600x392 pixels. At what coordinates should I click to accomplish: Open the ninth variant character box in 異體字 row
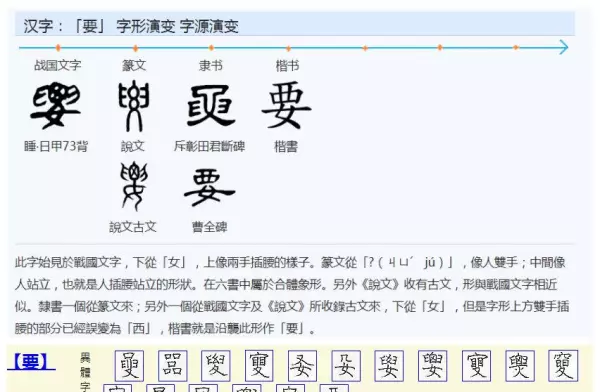(x=476, y=366)
